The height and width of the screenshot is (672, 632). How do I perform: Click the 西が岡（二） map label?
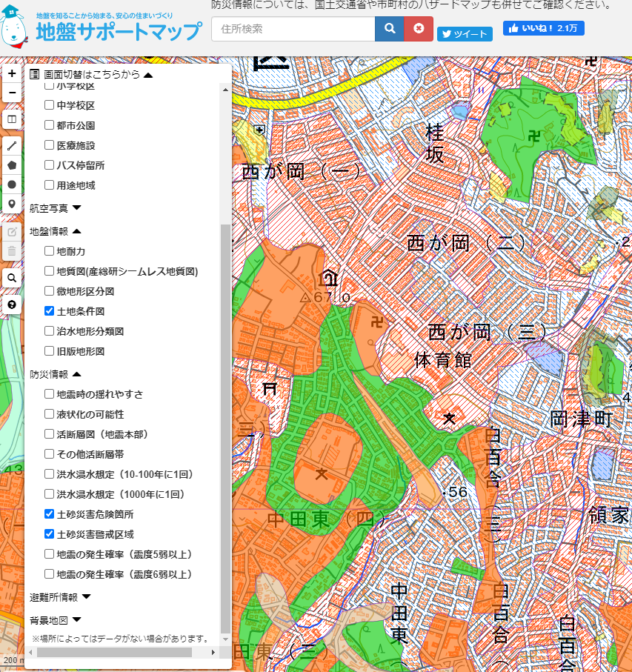pyautogui.click(x=466, y=244)
